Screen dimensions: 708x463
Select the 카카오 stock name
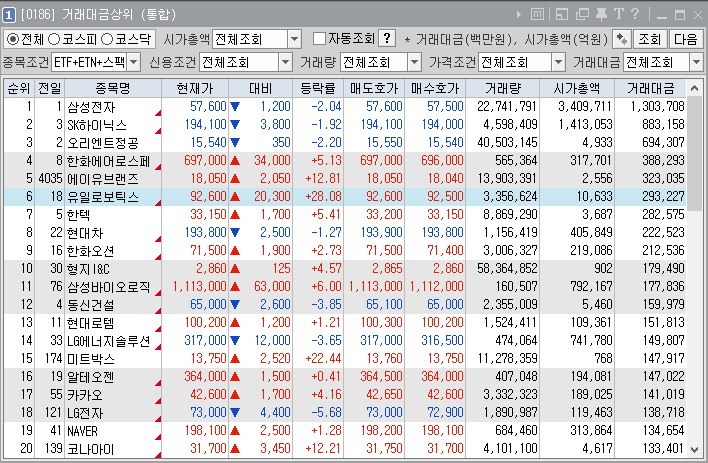(x=84, y=395)
